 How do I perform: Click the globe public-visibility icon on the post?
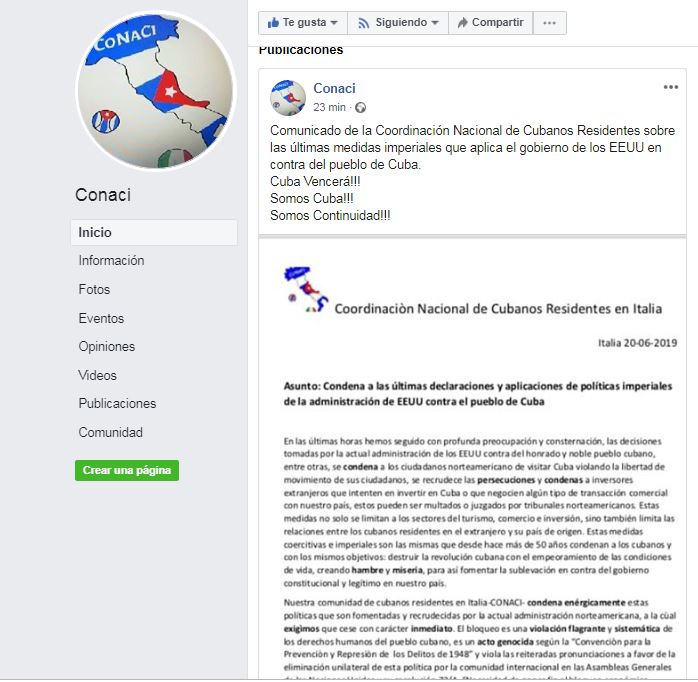[x=361, y=107]
